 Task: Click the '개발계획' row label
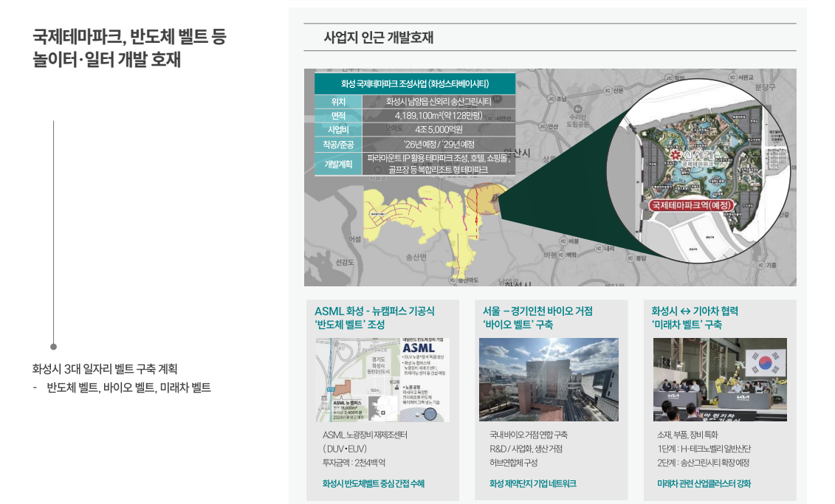pyautogui.click(x=338, y=164)
